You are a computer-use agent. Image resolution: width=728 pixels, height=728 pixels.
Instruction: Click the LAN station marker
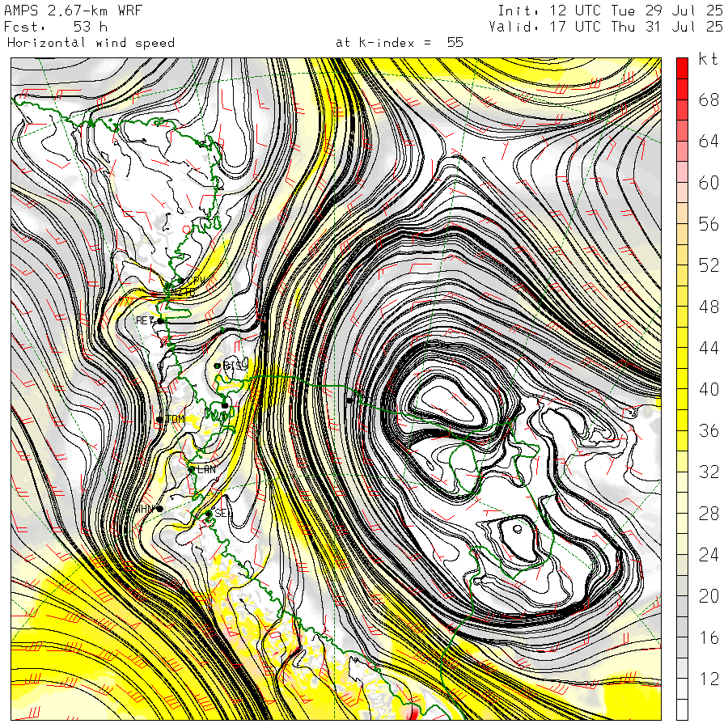click(x=191, y=470)
